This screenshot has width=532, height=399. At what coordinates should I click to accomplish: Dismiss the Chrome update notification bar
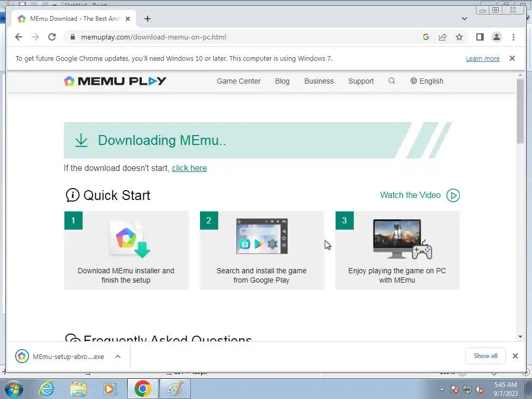pyautogui.click(x=512, y=58)
